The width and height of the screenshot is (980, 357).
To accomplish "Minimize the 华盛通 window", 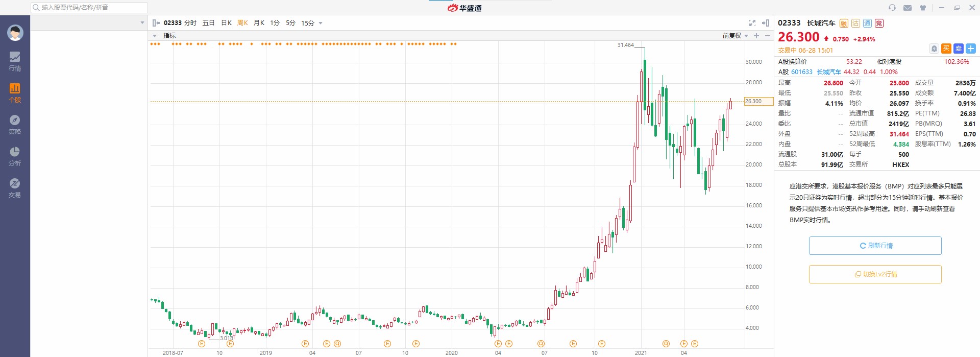I will [x=942, y=8].
